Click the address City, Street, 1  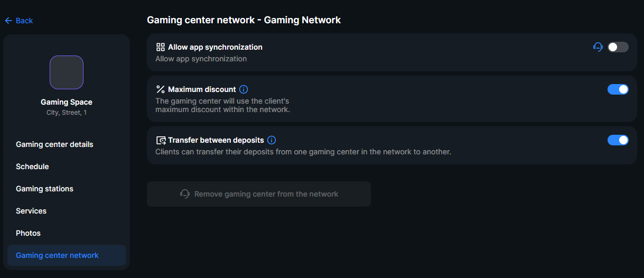click(x=67, y=113)
